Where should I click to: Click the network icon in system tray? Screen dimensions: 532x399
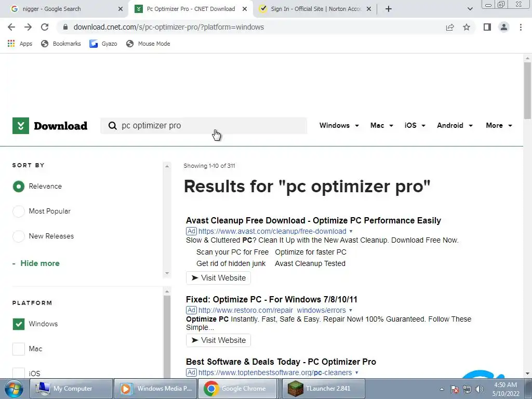pos(467,389)
